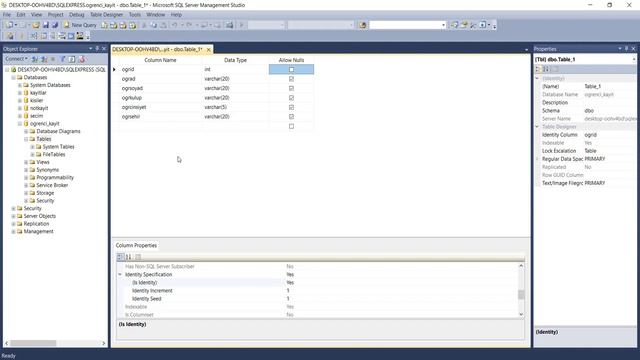
Task: Click the Save disk icon in toolbar
Action: (46, 25)
